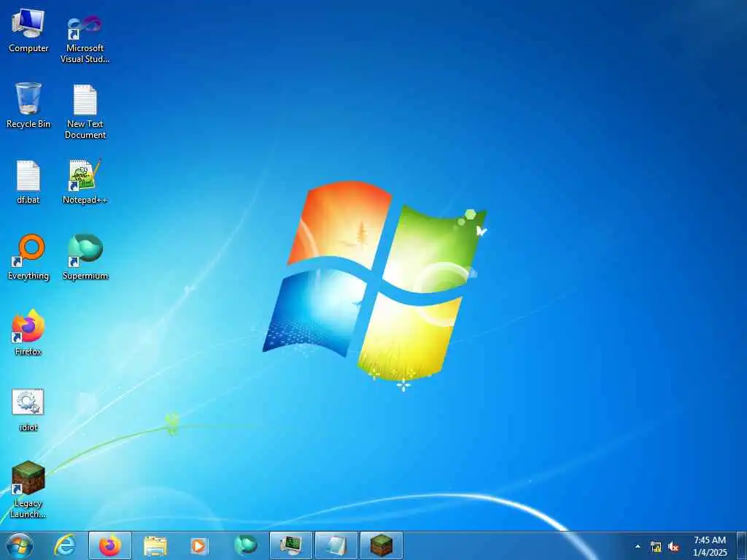The height and width of the screenshot is (560, 747).
Task: Switch to Firefox in the taskbar
Action: pyautogui.click(x=110, y=545)
